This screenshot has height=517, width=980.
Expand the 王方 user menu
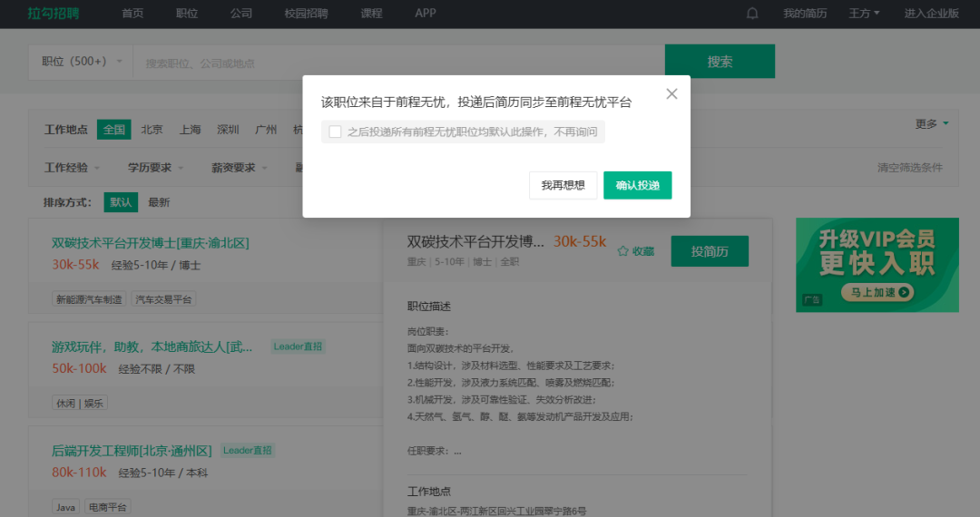(x=864, y=13)
